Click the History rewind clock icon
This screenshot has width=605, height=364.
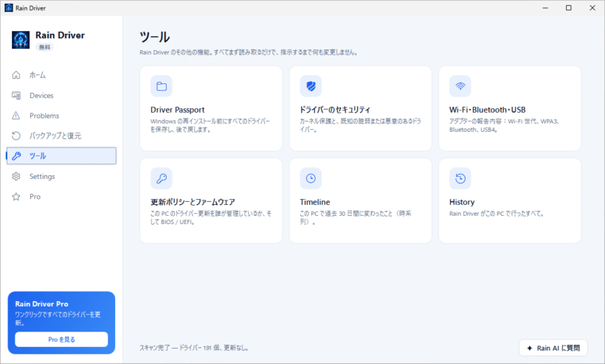[460, 178]
